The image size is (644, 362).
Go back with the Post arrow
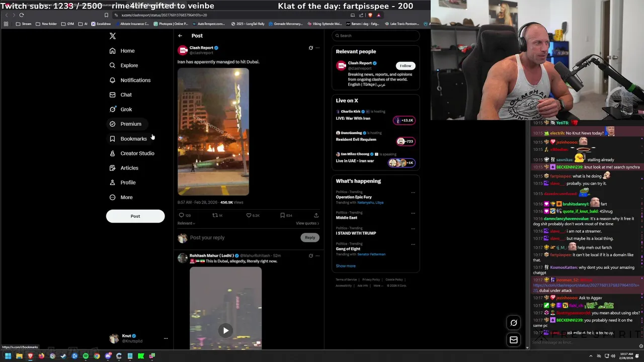coord(180,36)
